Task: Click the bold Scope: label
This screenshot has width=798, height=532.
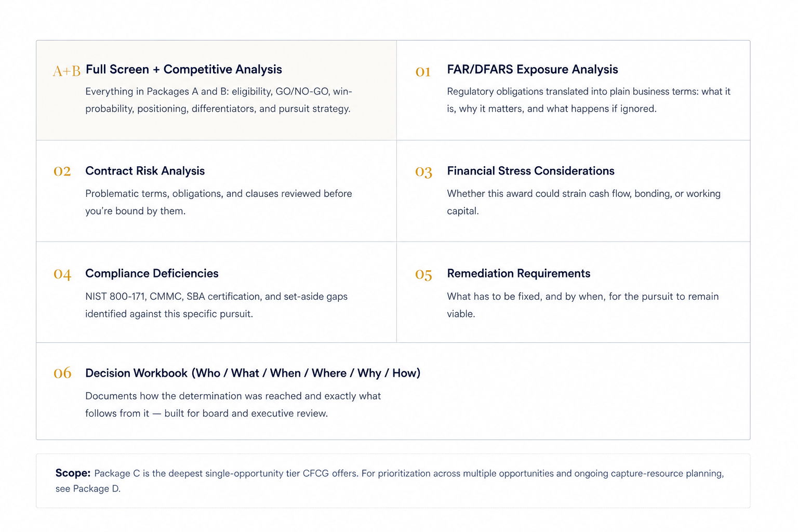Action: point(73,473)
